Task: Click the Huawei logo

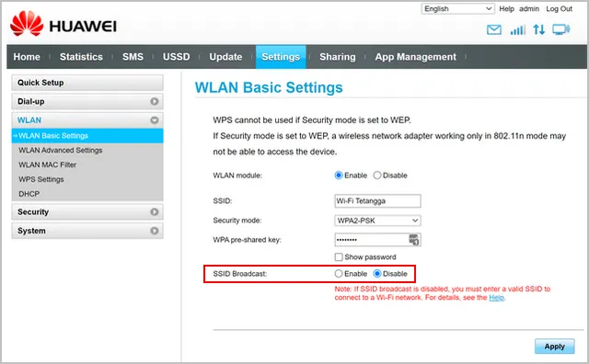Action: coord(64,24)
